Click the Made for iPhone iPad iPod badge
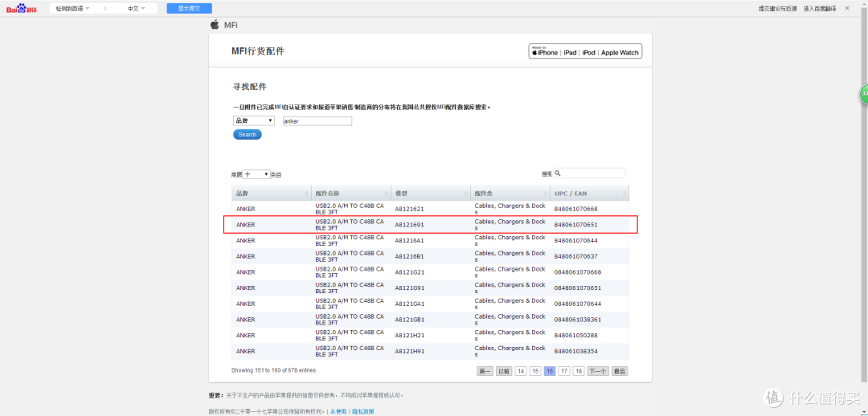The height and width of the screenshot is (416, 868). (585, 51)
